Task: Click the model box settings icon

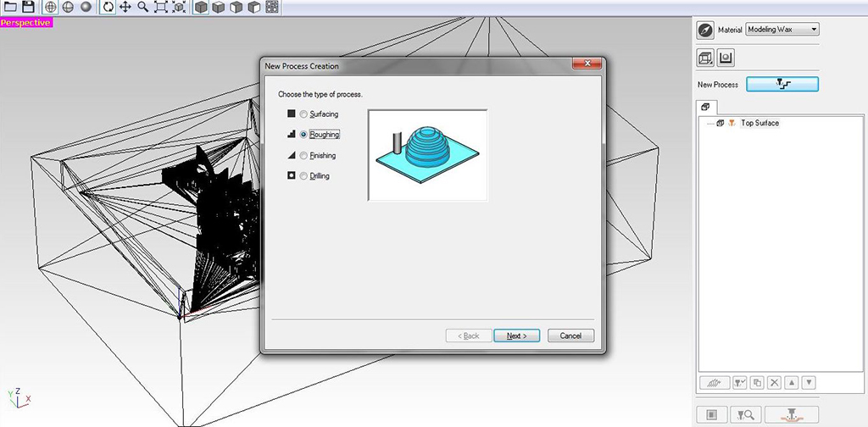Action: (706, 58)
